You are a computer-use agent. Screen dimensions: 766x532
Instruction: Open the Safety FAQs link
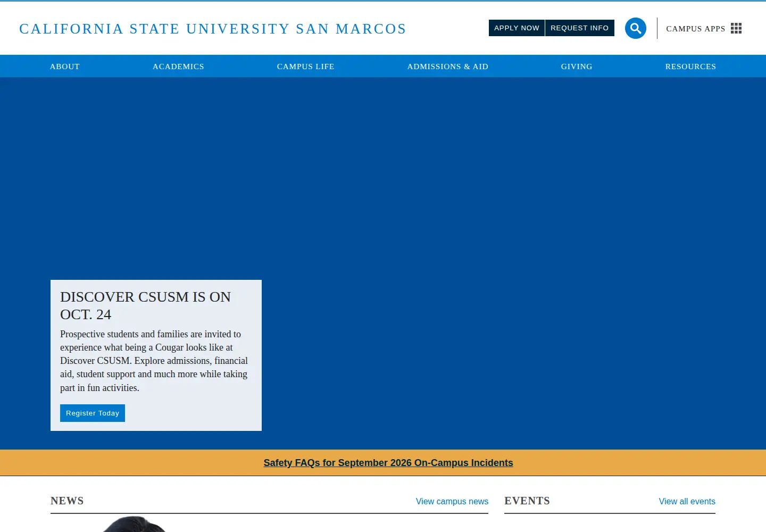pyautogui.click(x=388, y=463)
